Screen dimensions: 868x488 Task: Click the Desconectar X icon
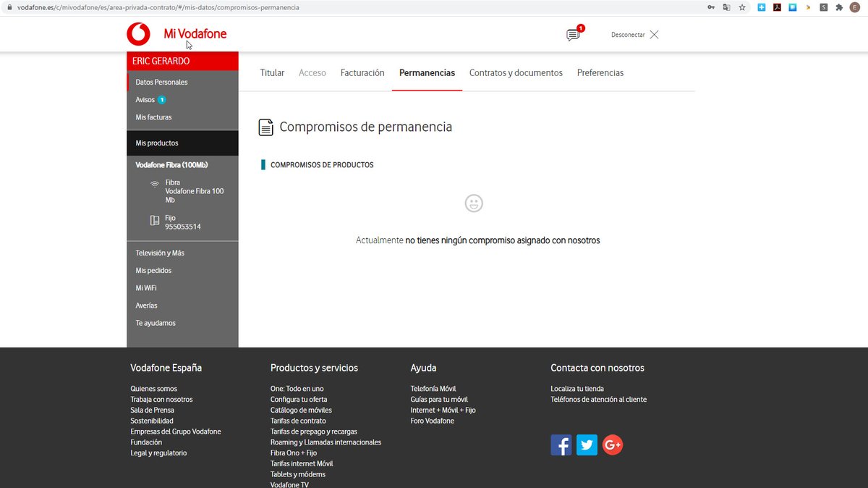coord(654,35)
